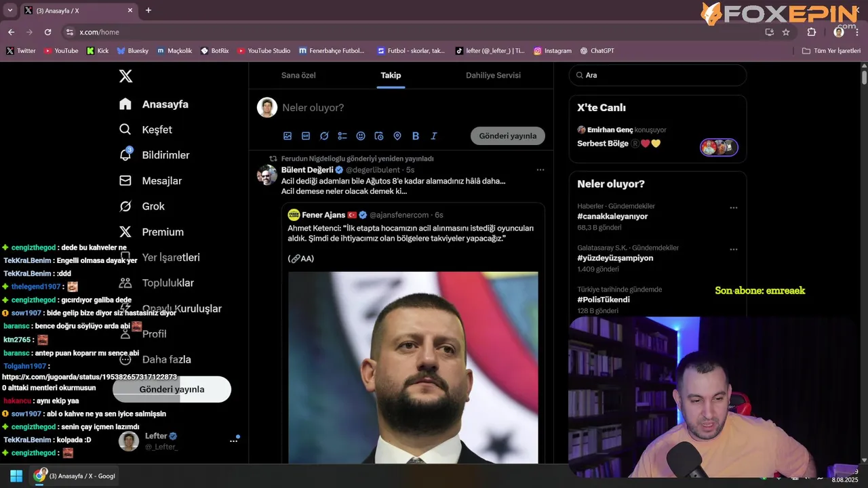Add a poll to the post
868x488 pixels.
coord(342,136)
